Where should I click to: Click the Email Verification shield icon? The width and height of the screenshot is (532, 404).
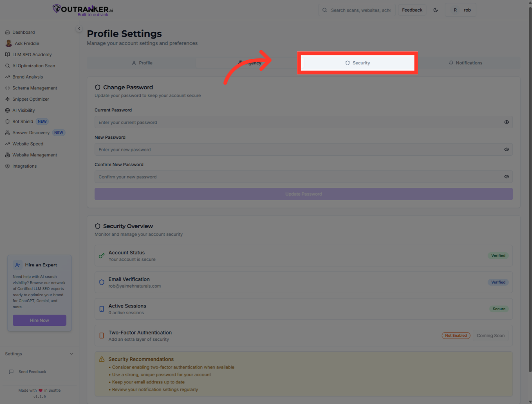click(x=101, y=282)
